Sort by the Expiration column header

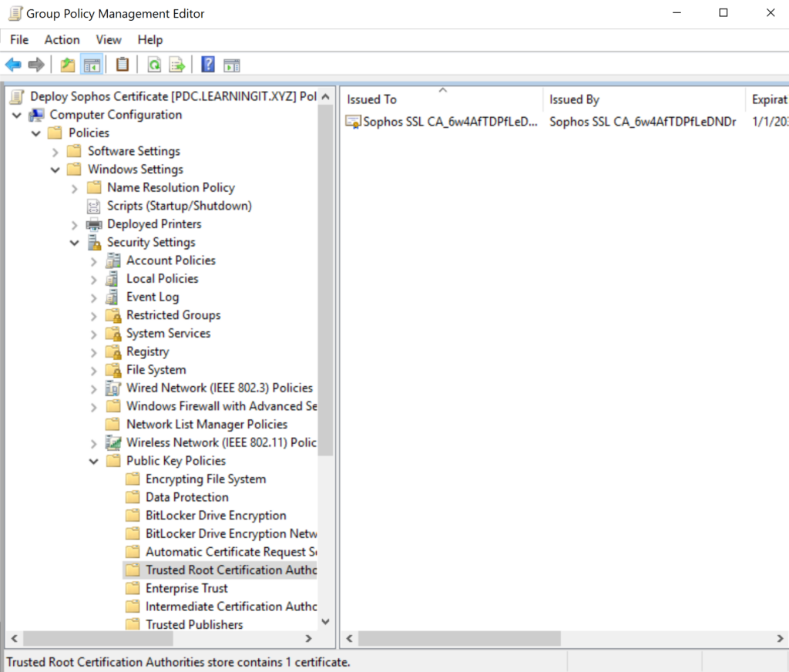[x=767, y=99]
